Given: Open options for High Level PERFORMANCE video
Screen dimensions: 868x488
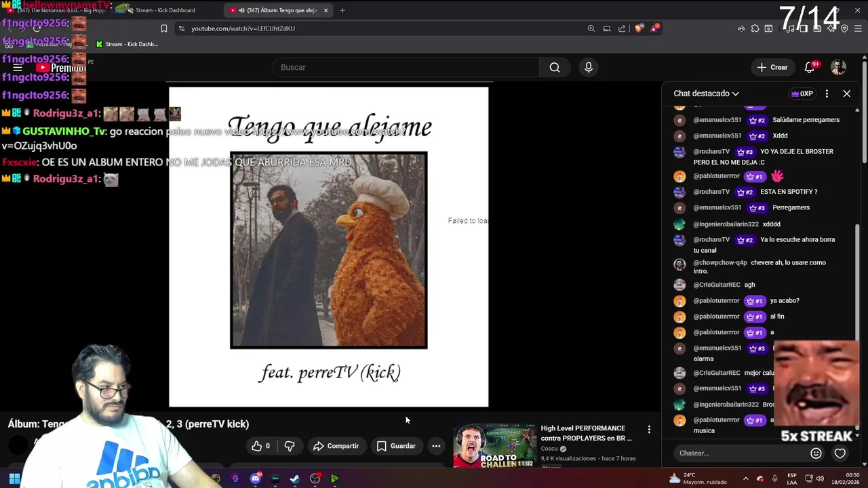Looking at the screenshot, I should pos(649,430).
